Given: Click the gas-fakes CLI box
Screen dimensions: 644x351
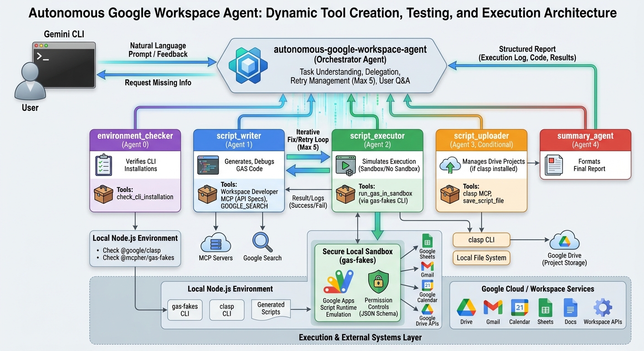Looking at the screenshot, I should pyautogui.click(x=185, y=310).
